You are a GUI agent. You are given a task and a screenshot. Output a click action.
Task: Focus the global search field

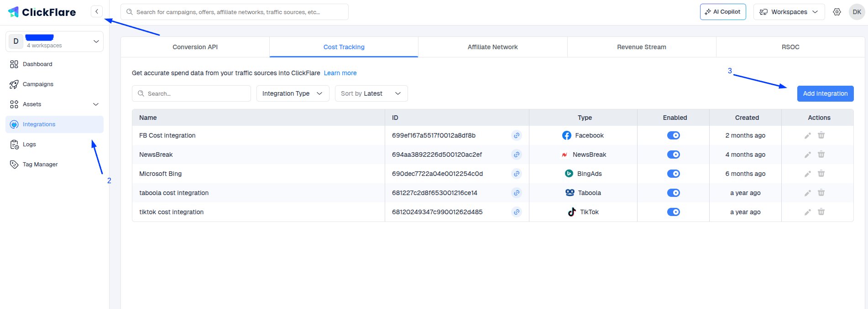[x=235, y=12]
